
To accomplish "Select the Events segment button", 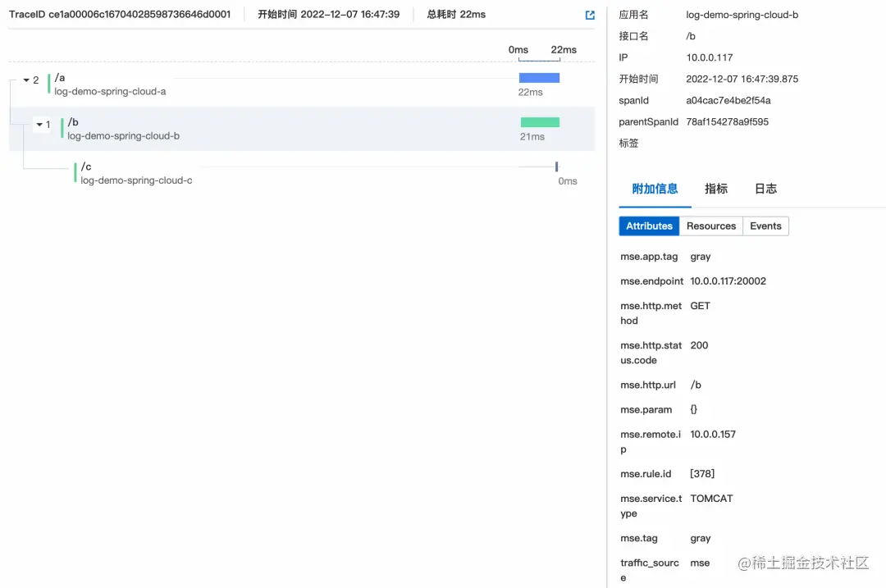I will pos(765,226).
